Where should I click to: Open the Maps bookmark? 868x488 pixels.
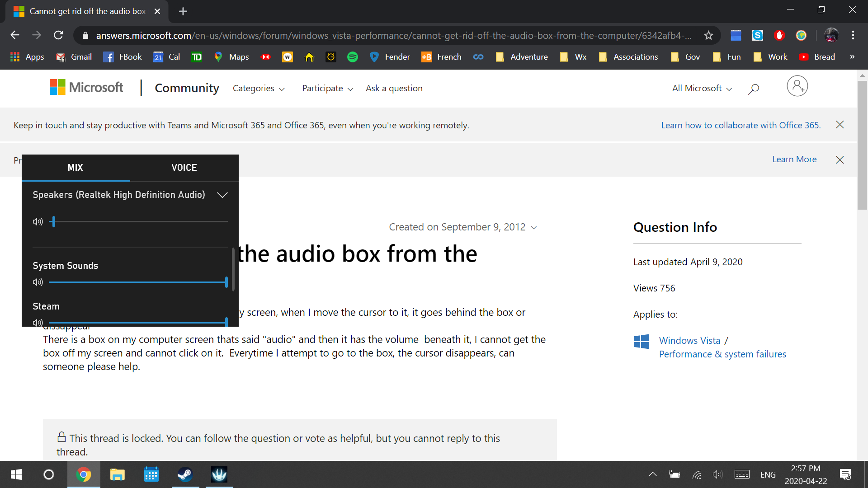[x=231, y=57]
